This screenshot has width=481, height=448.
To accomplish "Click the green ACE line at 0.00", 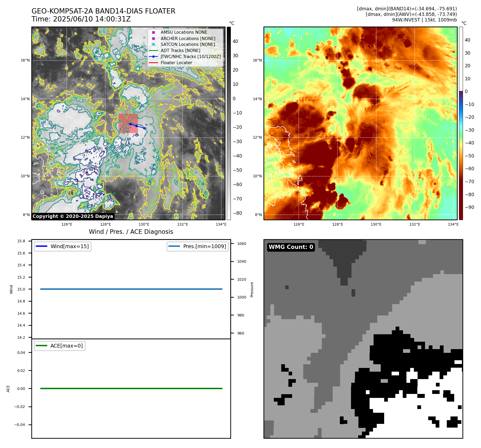I will tap(131, 388).
